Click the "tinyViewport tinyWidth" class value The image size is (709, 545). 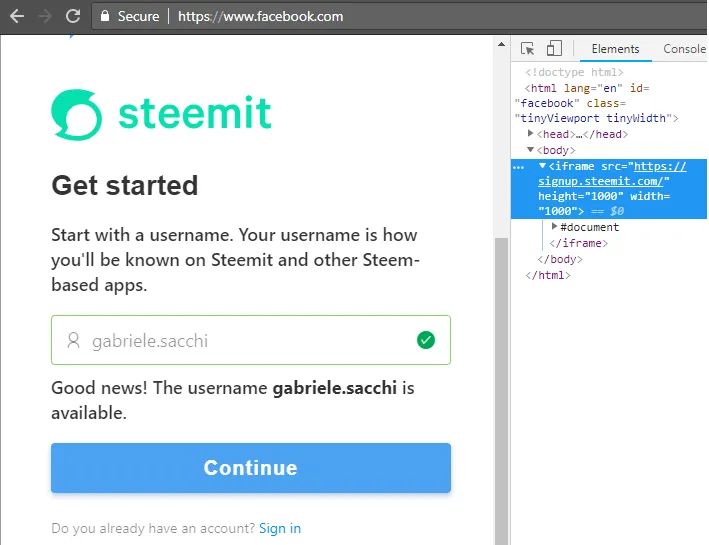(593, 118)
